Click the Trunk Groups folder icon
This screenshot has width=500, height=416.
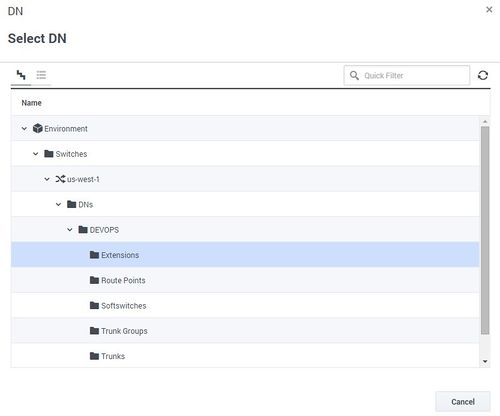click(94, 331)
